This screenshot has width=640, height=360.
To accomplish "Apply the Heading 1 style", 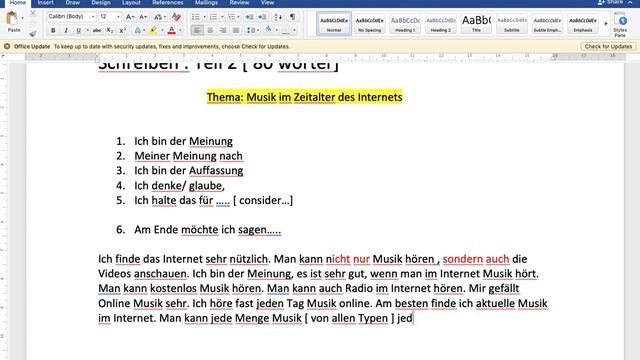I will tap(405, 23).
